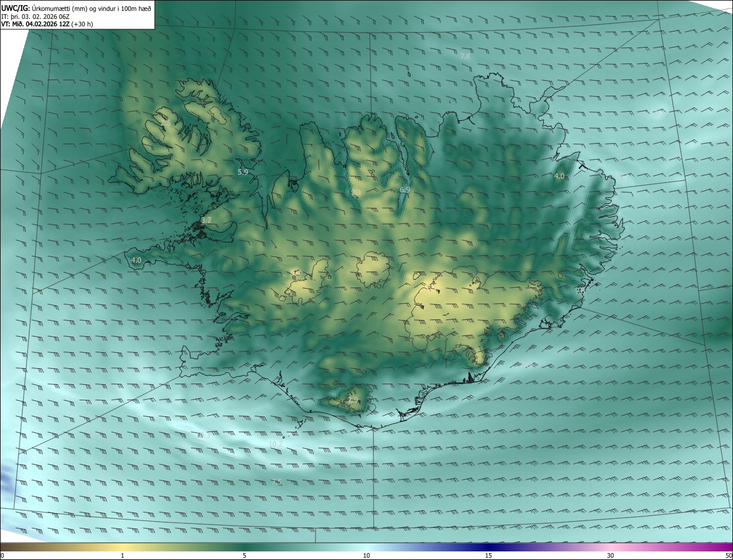Click the 6.9 value label in north Iceland

405,190
